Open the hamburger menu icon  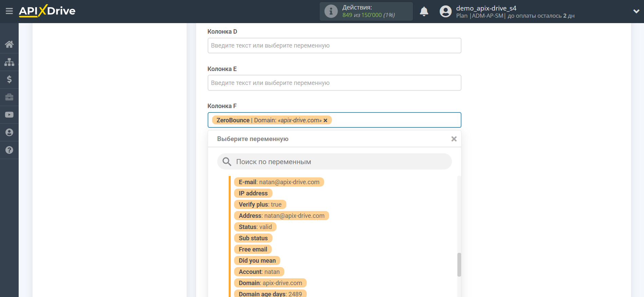9,11
